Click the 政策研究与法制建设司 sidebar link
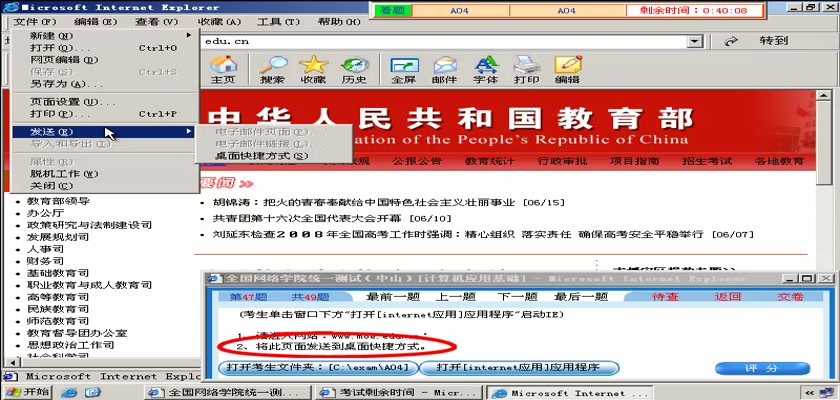Image resolution: width=840 pixels, height=400 pixels. coord(89,225)
